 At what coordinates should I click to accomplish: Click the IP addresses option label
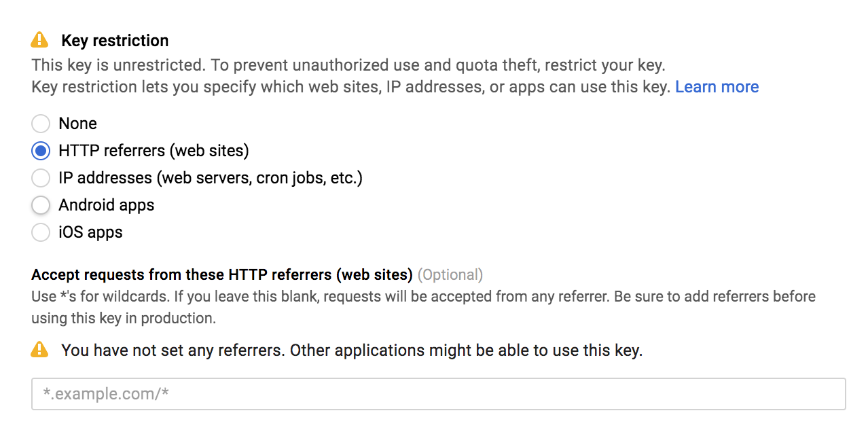tap(211, 177)
